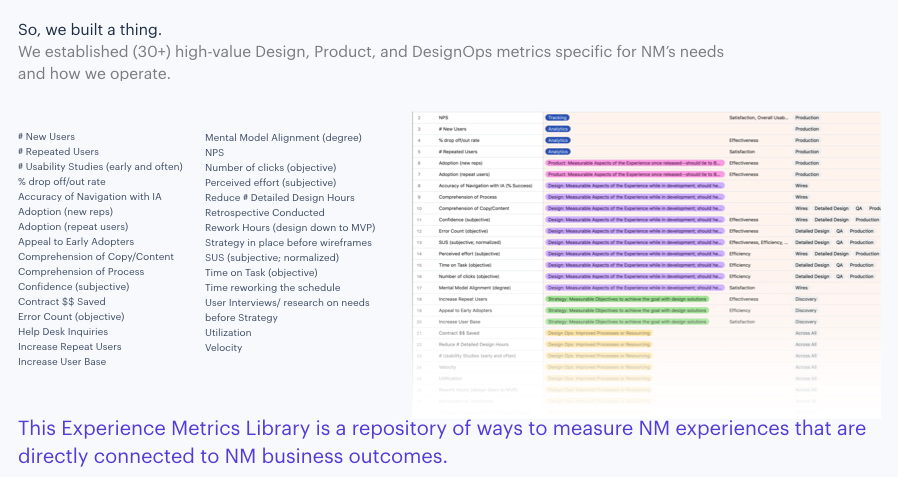Viewport: 898px width, 477px height.
Task: Select the Analytics tag beside # New Users
Action: [557, 129]
